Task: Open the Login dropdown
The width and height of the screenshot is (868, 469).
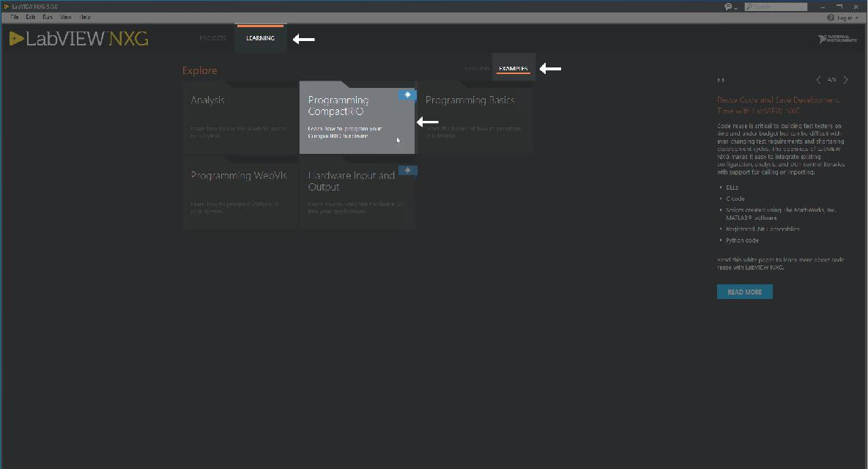Action: coord(843,17)
